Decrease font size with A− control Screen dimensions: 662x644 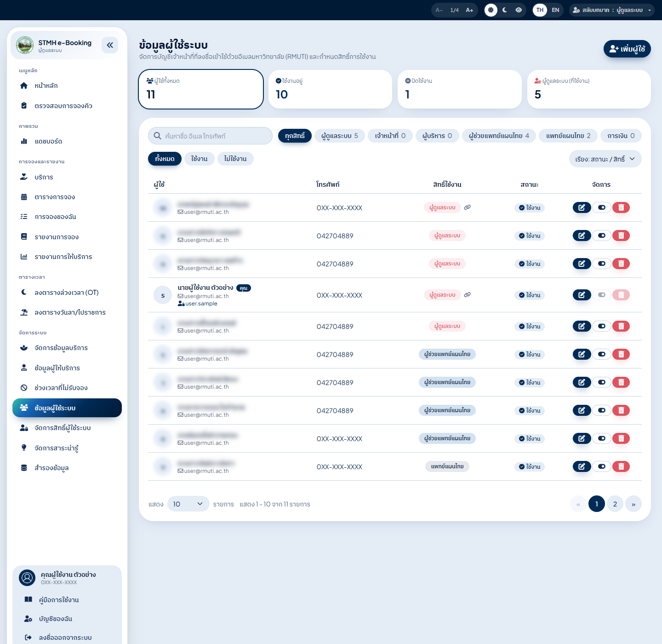pyautogui.click(x=439, y=10)
